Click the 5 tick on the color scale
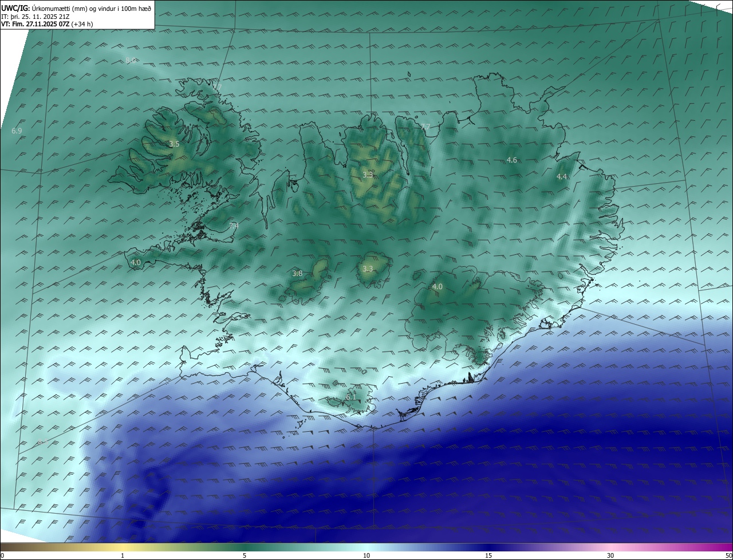Viewport: 733px width, 560px height. 245,555
